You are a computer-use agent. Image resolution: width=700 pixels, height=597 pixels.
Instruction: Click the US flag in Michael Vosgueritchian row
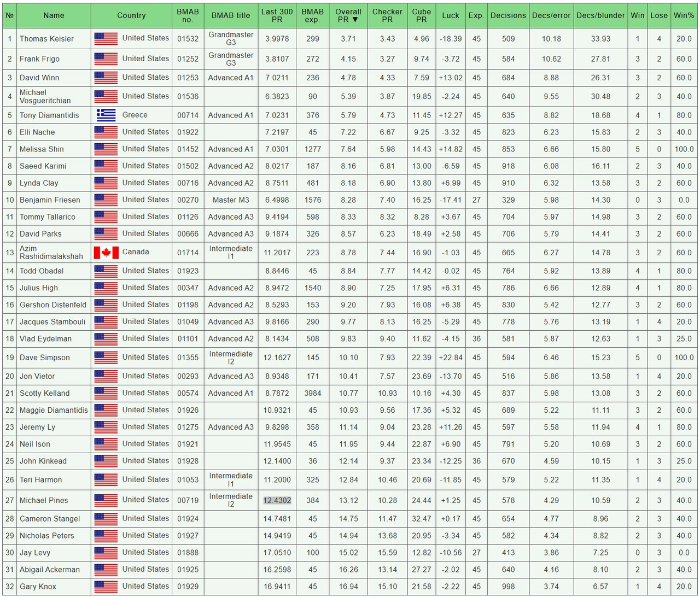[106, 96]
